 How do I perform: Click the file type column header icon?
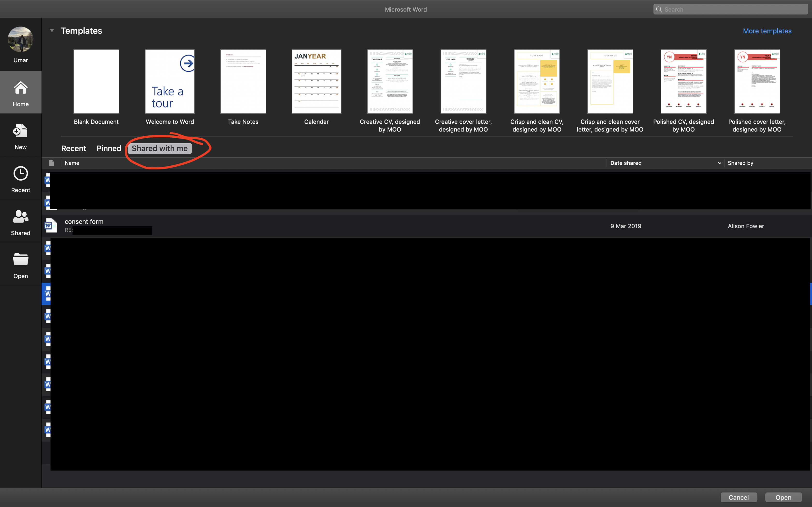pos(51,163)
